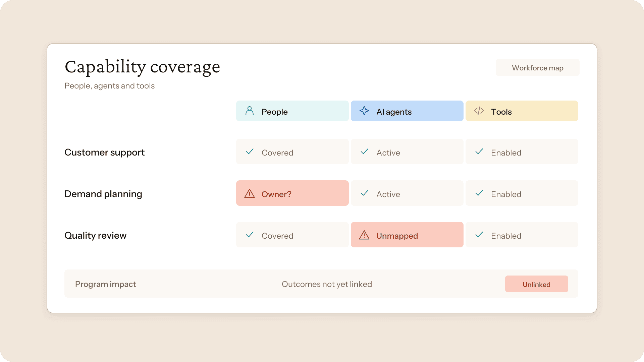Viewport: 644px width, 362px height.
Task: Click the code brackets icon beside Tools
Action: (x=479, y=111)
